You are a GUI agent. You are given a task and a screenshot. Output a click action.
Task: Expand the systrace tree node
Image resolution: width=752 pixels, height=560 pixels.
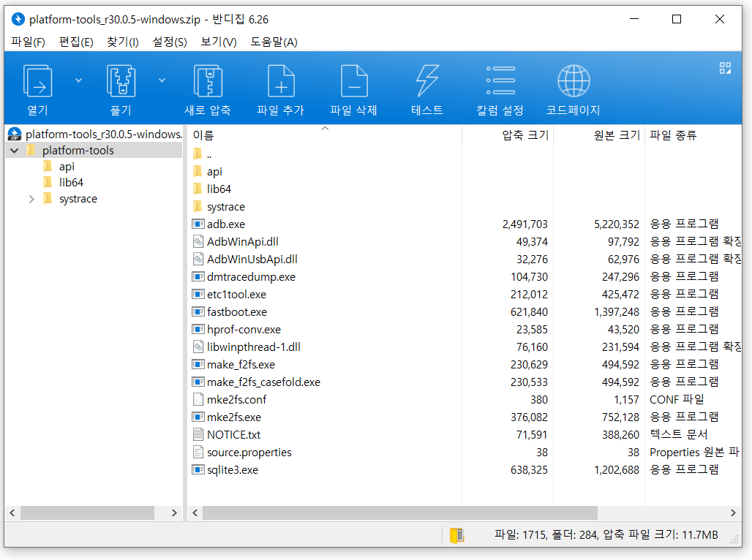coord(31,199)
